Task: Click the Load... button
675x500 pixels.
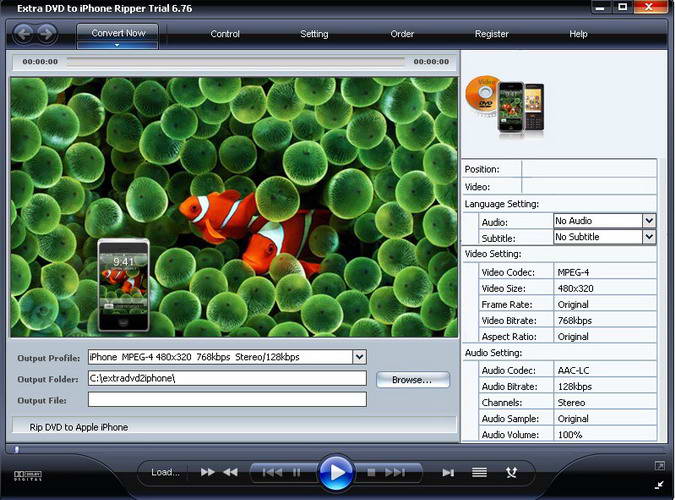Action: [165, 472]
